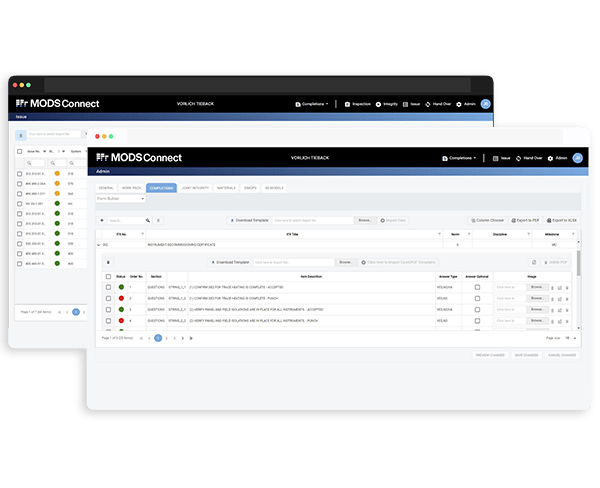Click the Integrity icon in the back window header
The width and height of the screenshot is (600, 488).
(378, 104)
